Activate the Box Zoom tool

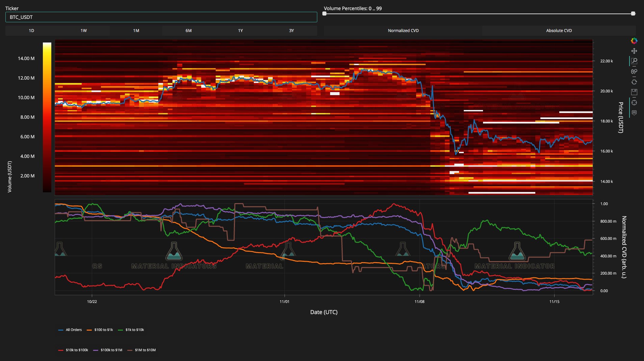(634, 61)
